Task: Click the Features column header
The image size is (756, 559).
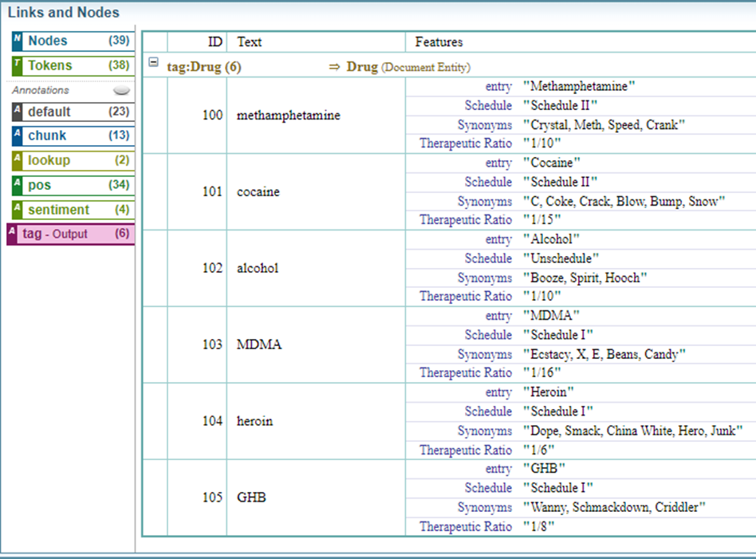Action: click(x=439, y=41)
